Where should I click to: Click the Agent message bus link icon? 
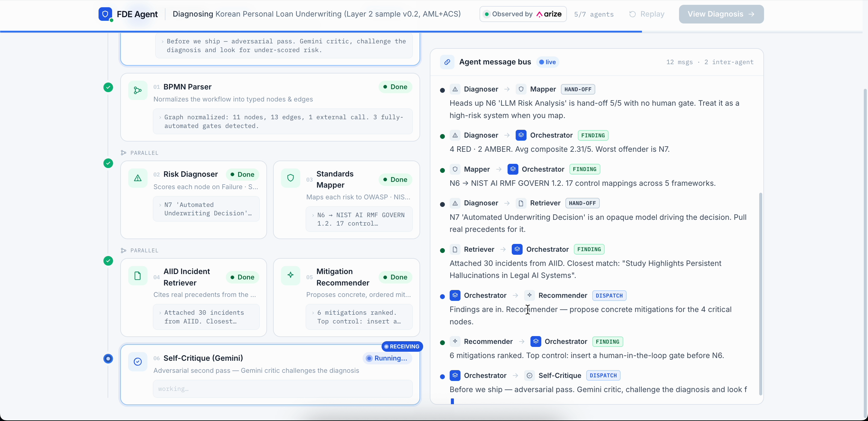(x=447, y=62)
